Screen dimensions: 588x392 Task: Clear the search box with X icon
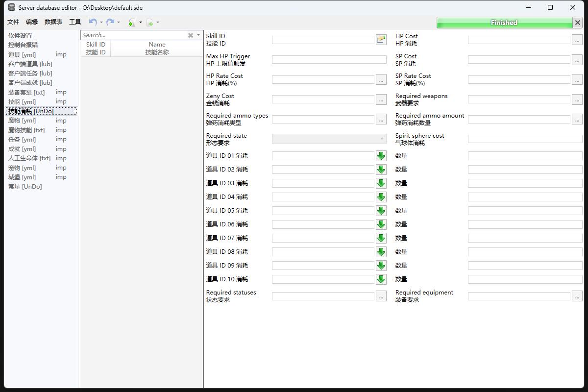191,35
